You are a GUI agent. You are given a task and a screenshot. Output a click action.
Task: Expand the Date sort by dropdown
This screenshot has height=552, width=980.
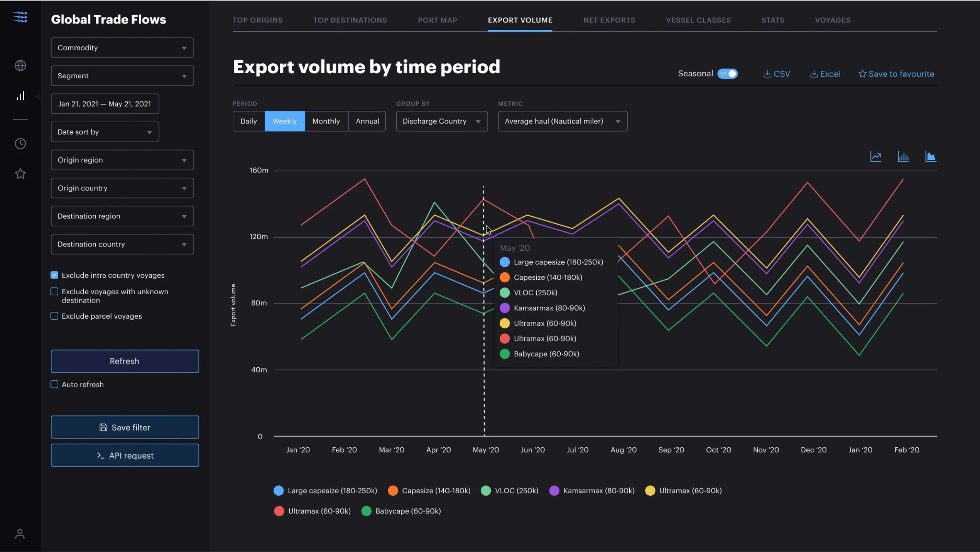[105, 132]
